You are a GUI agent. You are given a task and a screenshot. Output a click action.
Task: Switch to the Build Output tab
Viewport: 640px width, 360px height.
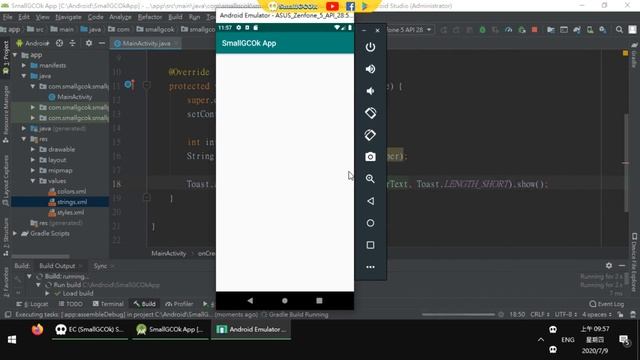point(57,266)
